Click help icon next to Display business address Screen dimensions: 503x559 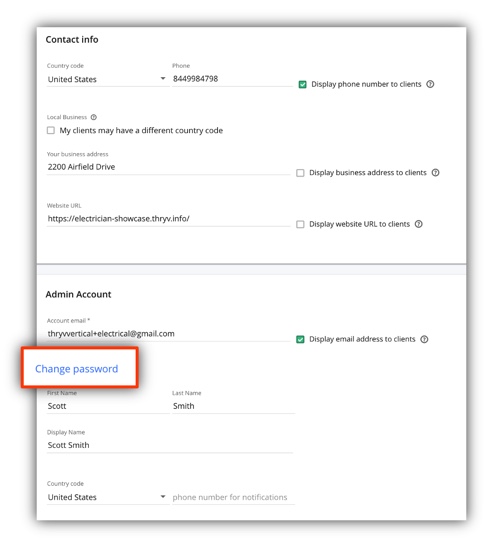click(x=435, y=173)
